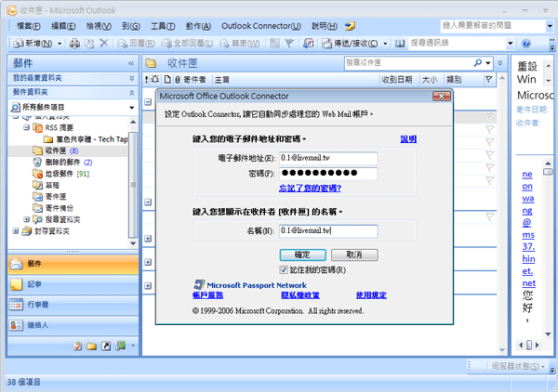
Task: Open the Address Book icon
Action: coord(400,44)
